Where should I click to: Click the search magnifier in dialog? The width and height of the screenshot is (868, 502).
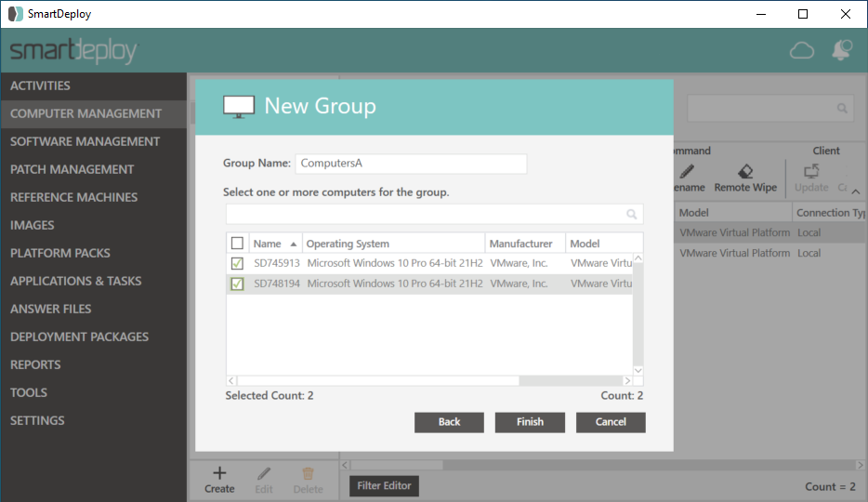[632, 214]
